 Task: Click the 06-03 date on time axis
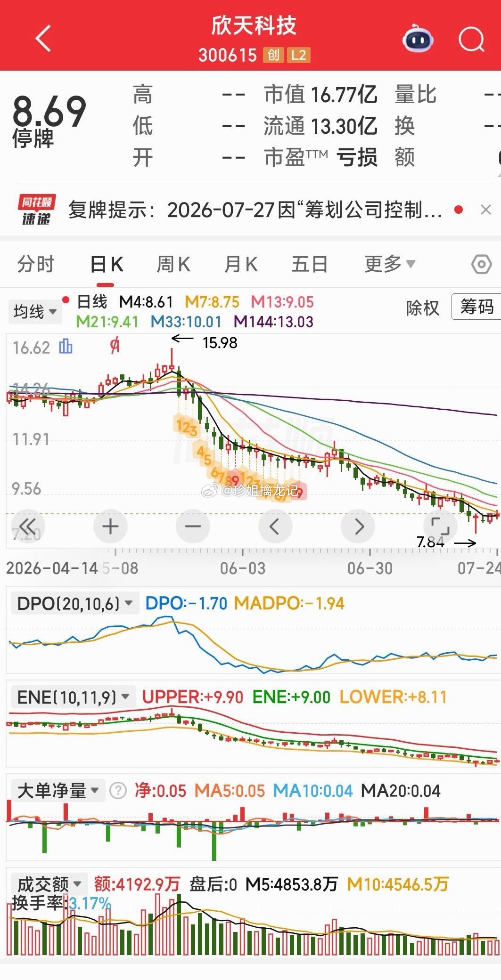[243, 568]
